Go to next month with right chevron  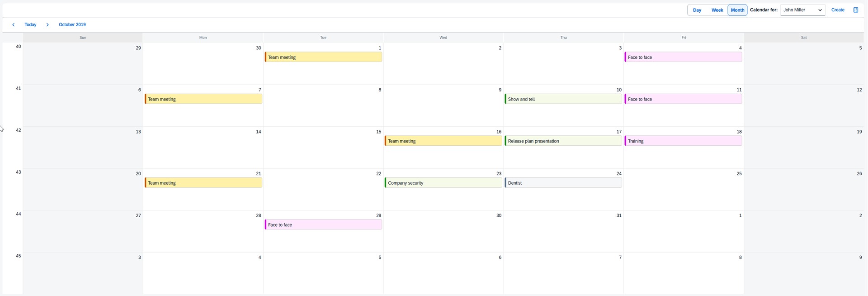47,25
